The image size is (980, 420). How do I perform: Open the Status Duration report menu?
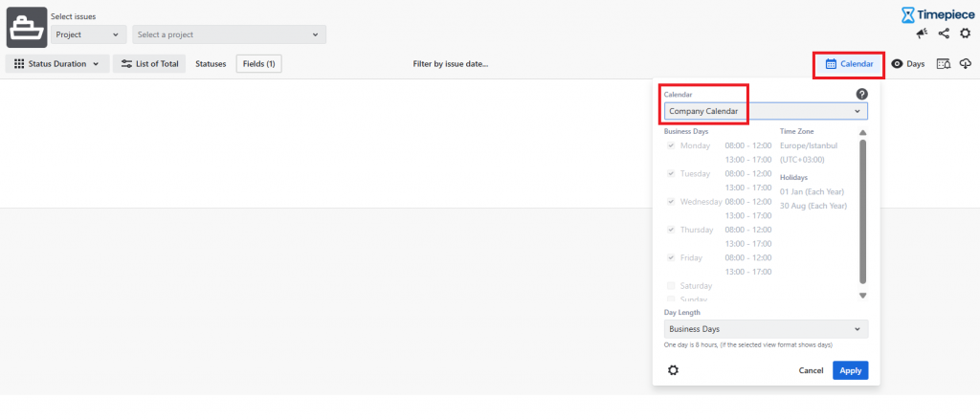coord(56,64)
